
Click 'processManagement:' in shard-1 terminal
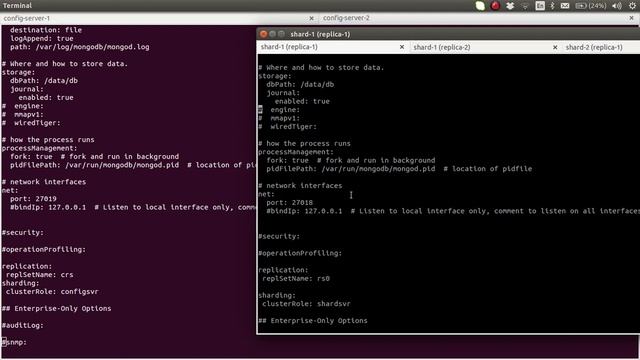click(296, 152)
